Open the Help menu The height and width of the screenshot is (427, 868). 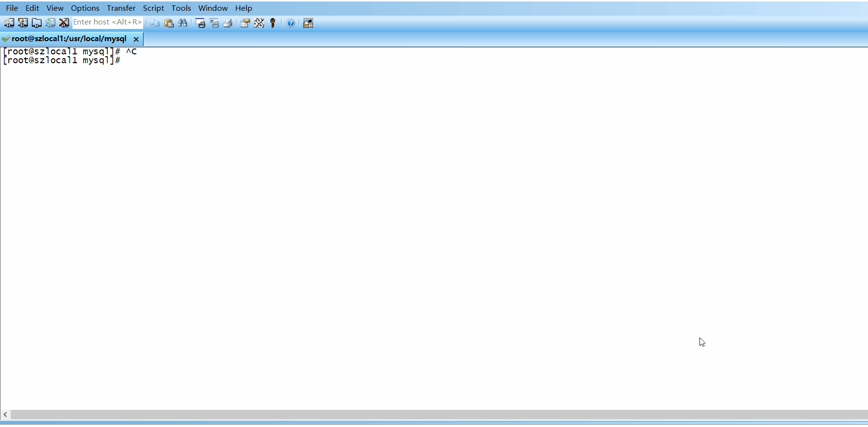(x=243, y=8)
